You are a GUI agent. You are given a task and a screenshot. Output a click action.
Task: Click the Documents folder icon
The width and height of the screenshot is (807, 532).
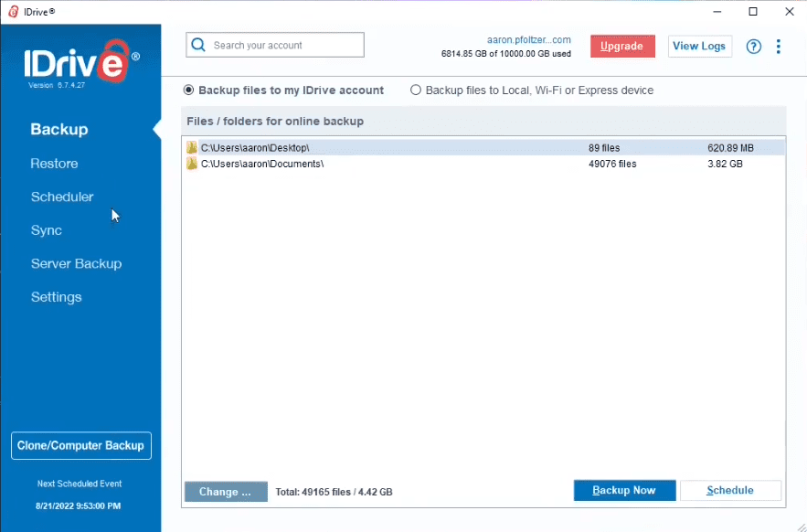(x=192, y=164)
